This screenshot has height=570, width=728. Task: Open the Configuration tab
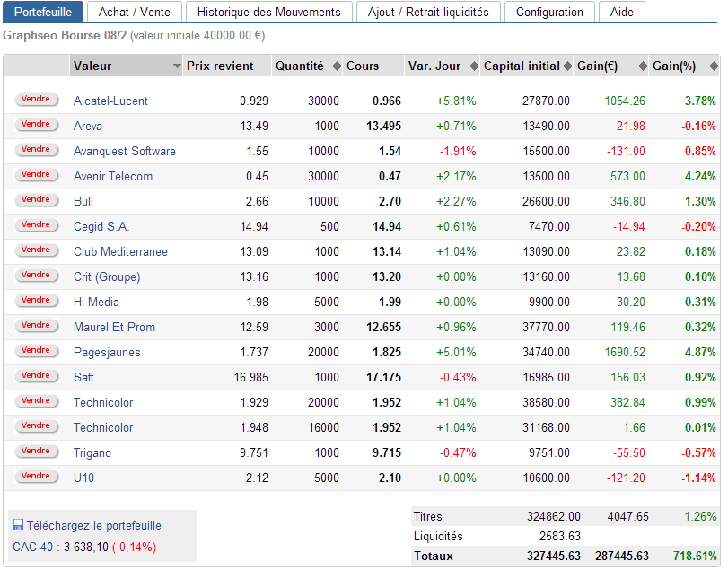[x=549, y=13]
